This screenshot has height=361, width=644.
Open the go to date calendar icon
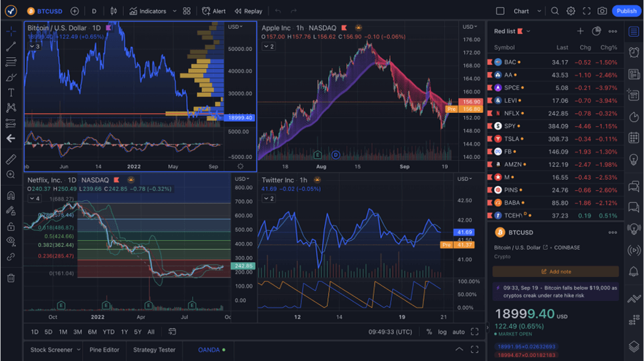point(172,332)
